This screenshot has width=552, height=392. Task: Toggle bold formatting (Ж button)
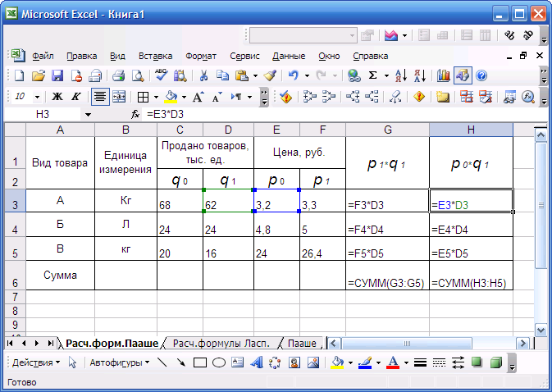57,96
